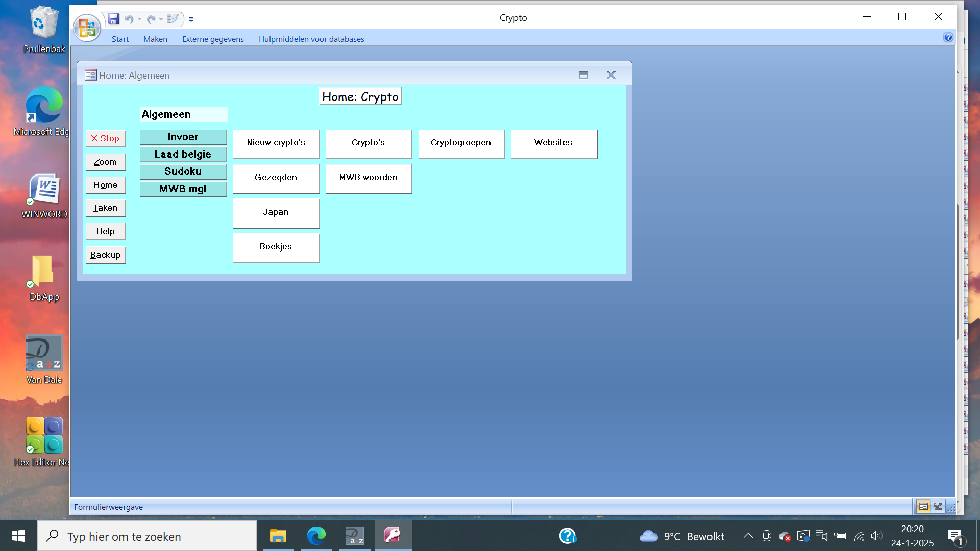Expand the Undo history dropdown arrow

(139, 19)
